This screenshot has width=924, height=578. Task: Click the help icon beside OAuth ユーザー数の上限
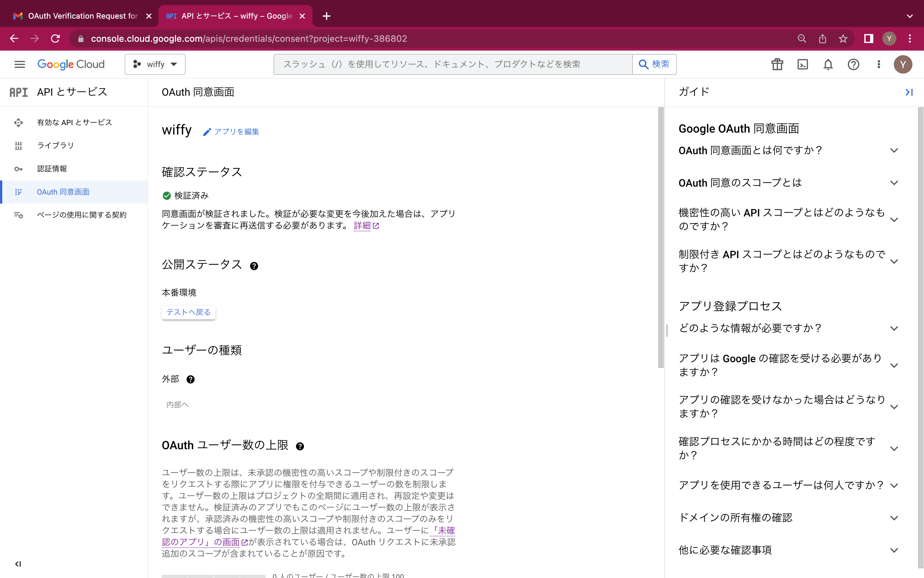point(300,446)
